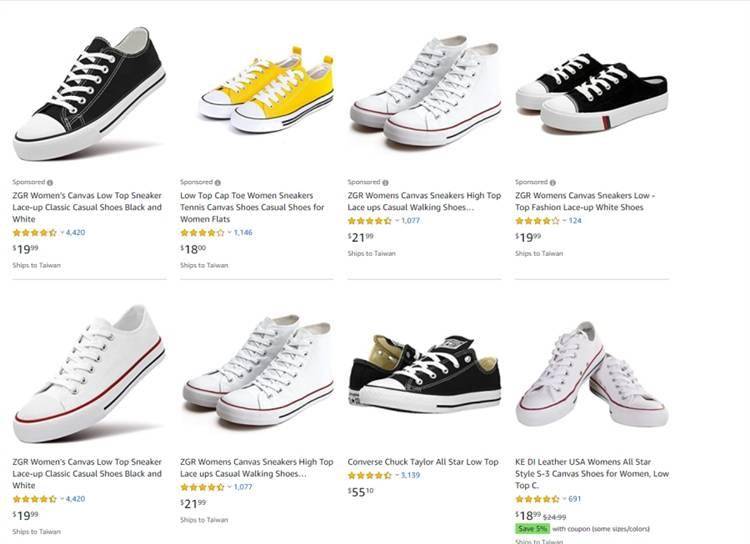Viewport: 750px width, 544px height.
Task: Click the green Save 5% coupon badge
Action: tap(532, 528)
